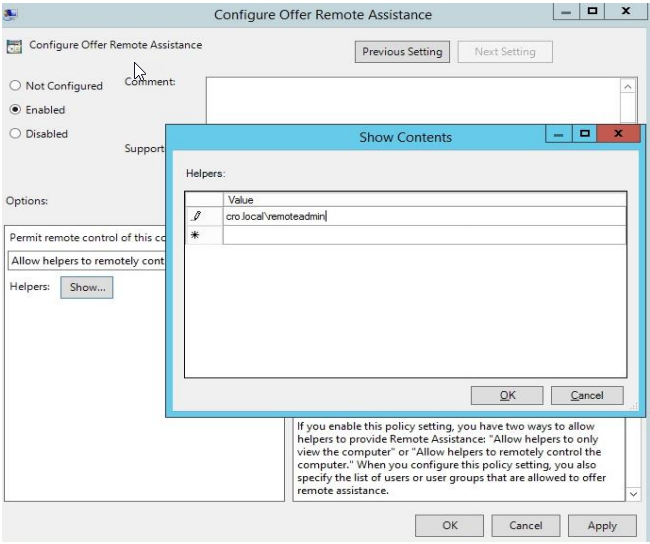This screenshot has height=544, width=650.
Task: Select the asterisk new row header
Action: click(x=197, y=235)
